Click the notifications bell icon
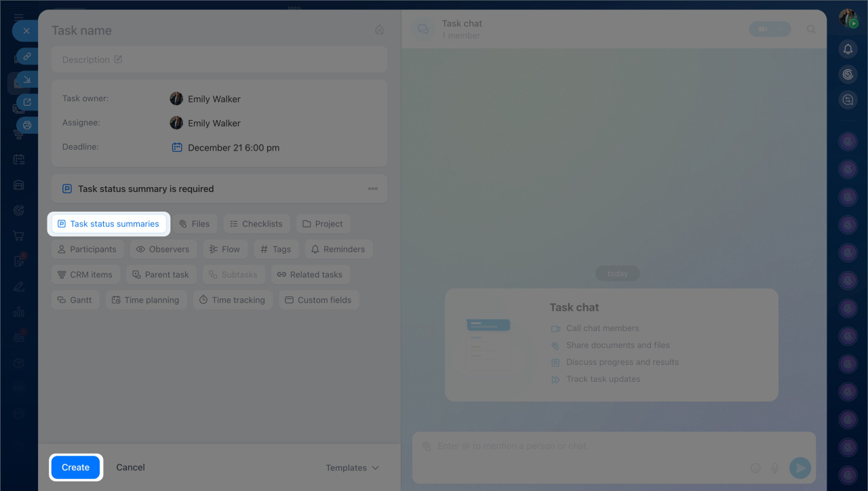Image resolution: width=868 pixels, height=491 pixels. tap(848, 49)
